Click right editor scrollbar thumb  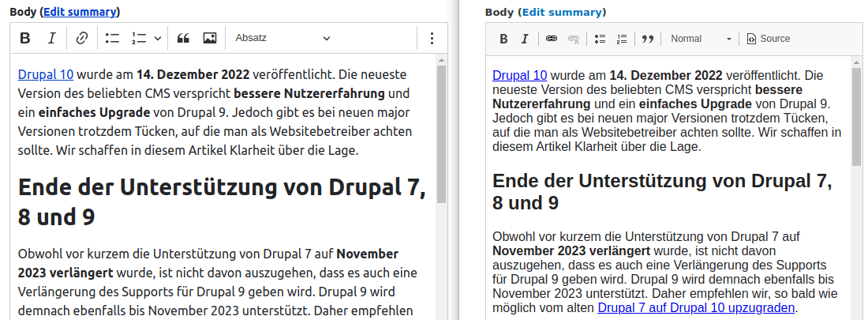pyautogui.click(x=856, y=116)
